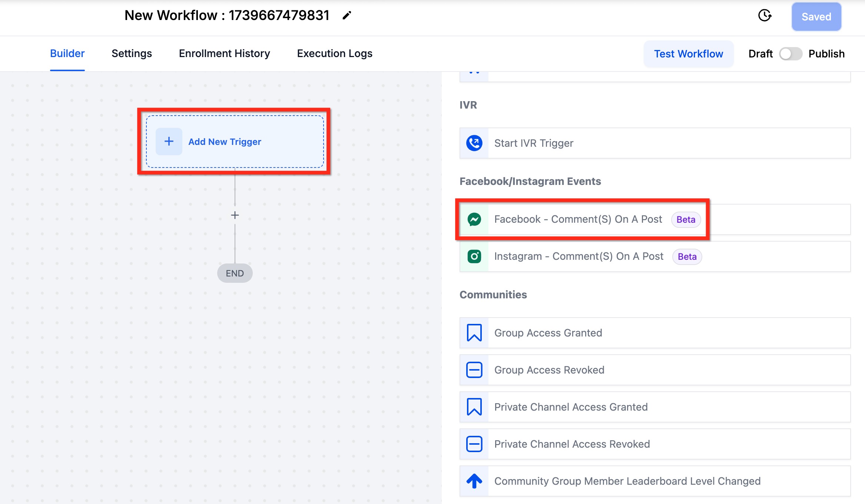Image resolution: width=865 pixels, height=504 pixels.
Task: Click the Saved button
Action: click(816, 17)
